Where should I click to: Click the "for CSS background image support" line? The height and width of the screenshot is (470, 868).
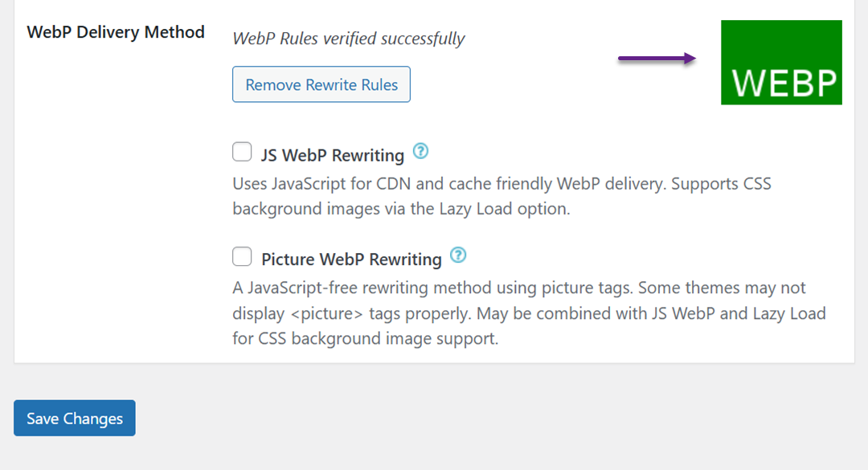tap(366, 338)
